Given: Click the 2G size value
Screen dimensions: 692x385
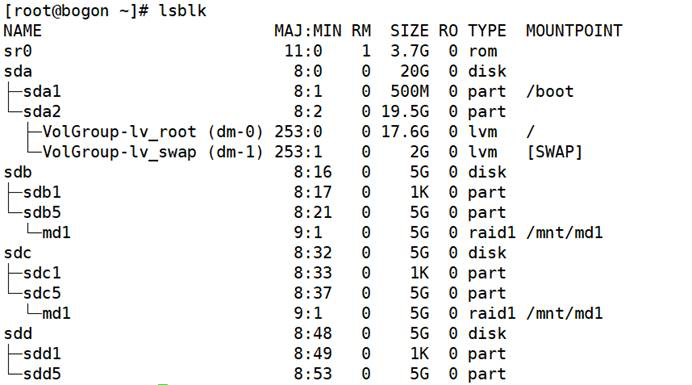Looking at the screenshot, I should click(419, 152).
